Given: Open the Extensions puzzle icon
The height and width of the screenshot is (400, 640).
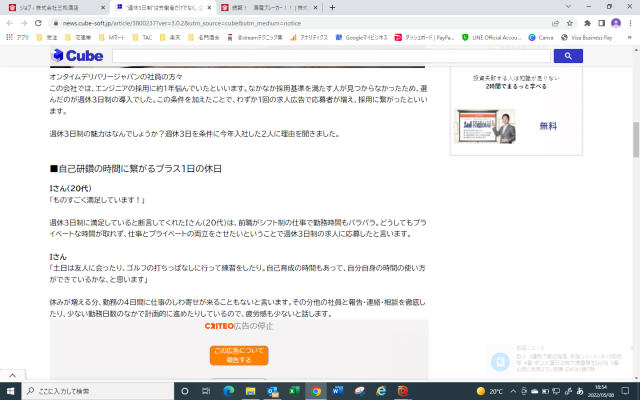Looking at the screenshot, I should pos(587,23).
